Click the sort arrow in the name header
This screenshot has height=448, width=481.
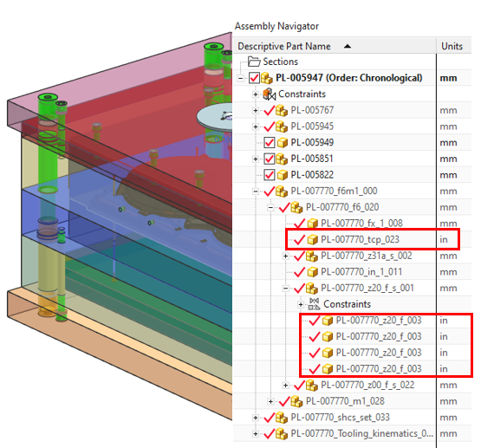coord(348,46)
